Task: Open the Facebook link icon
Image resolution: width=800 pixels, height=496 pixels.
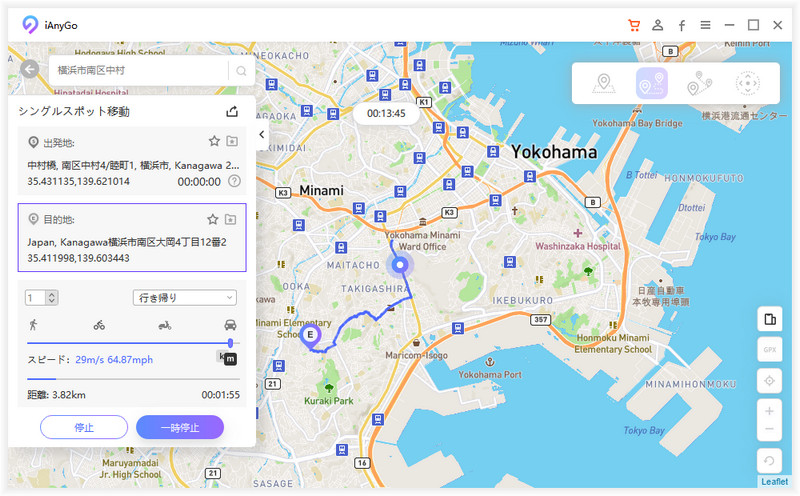Action: (682, 26)
